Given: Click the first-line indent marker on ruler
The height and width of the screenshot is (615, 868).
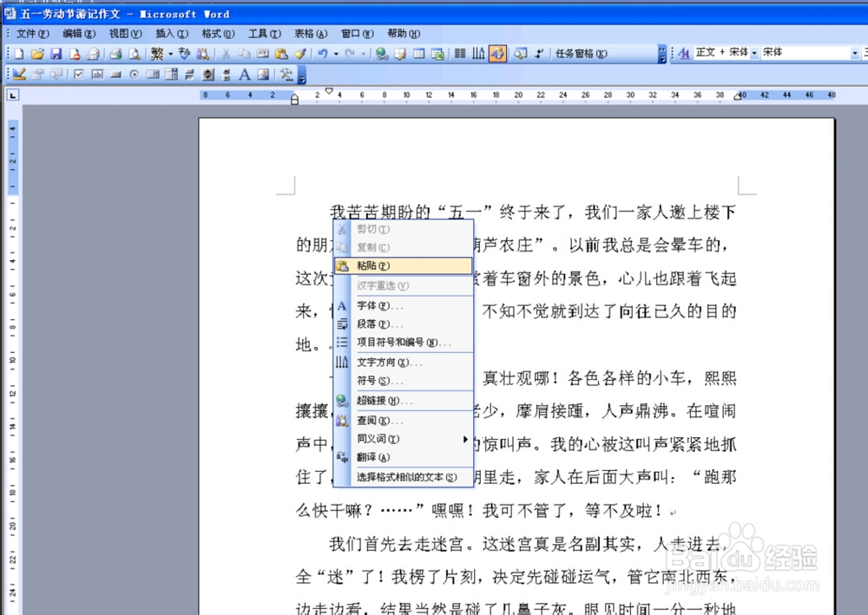Looking at the screenshot, I should point(328,90).
